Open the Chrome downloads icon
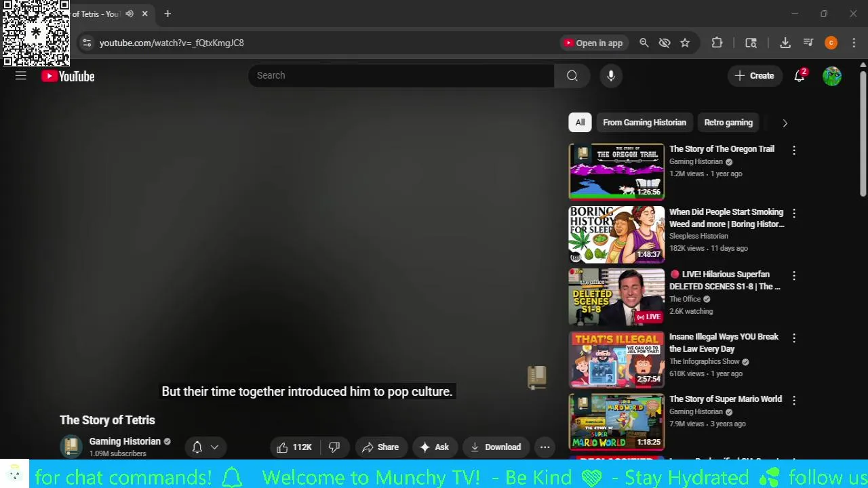 click(x=785, y=43)
